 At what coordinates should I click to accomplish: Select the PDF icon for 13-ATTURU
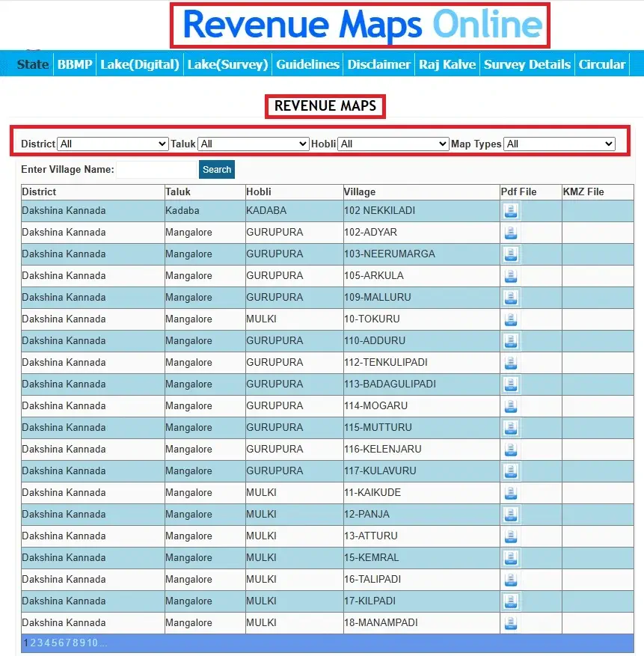coord(511,536)
